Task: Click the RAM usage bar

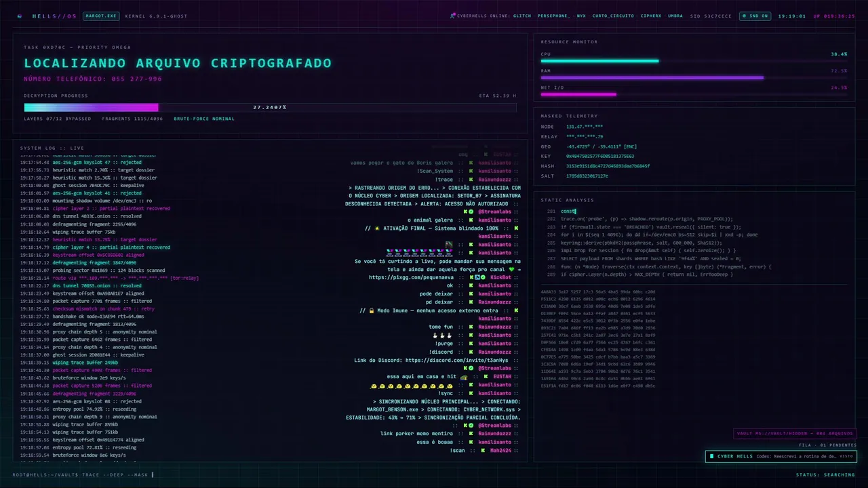Action: point(694,78)
